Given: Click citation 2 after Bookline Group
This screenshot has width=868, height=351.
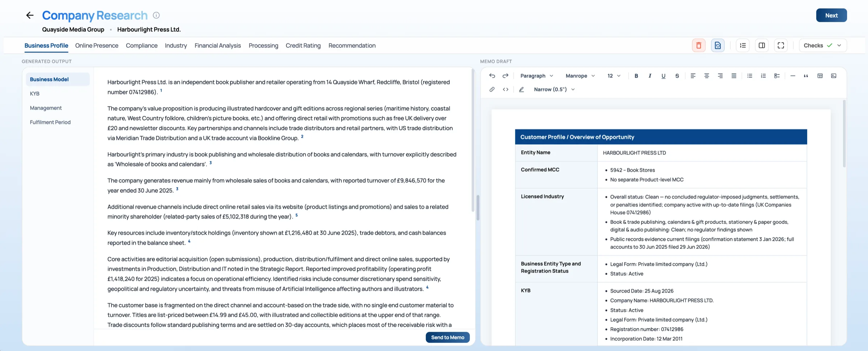Looking at the screenshot, I should pyautogui.click(x=302, y=136).
